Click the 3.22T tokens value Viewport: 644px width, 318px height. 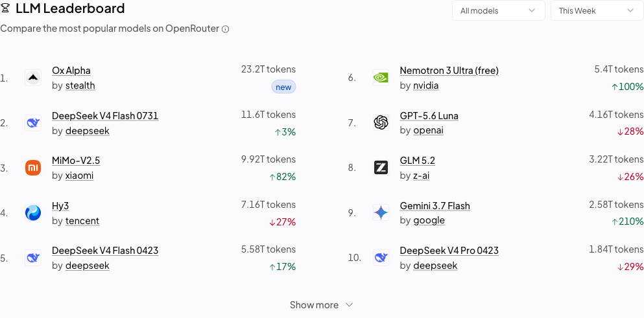click(616, 159)
